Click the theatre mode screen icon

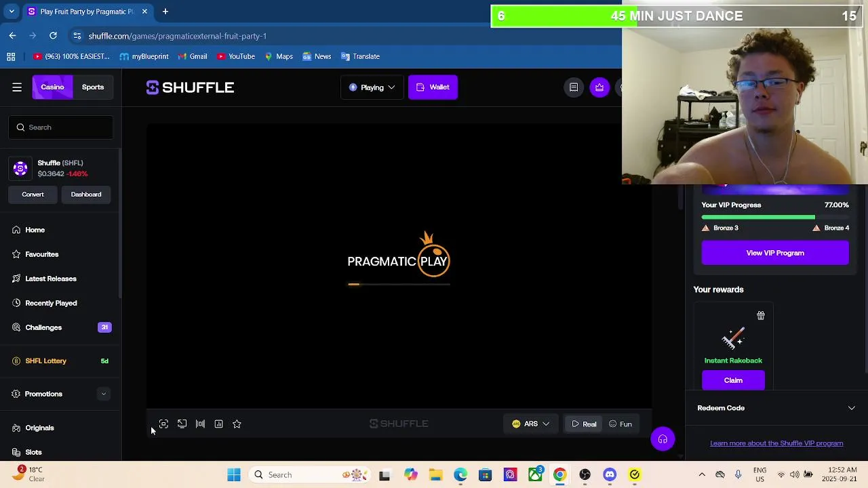[x=182, y=424]
